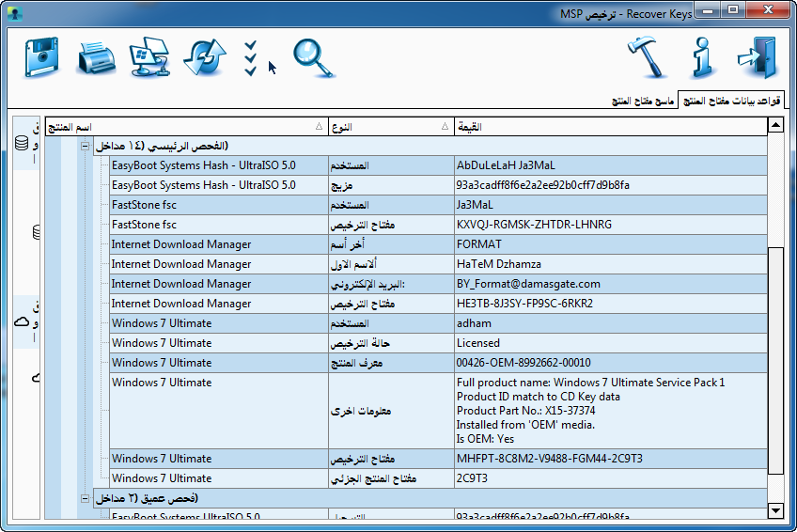Switch to the قواعد بيانات مفتاح المنتج tab

coord(731,101)
